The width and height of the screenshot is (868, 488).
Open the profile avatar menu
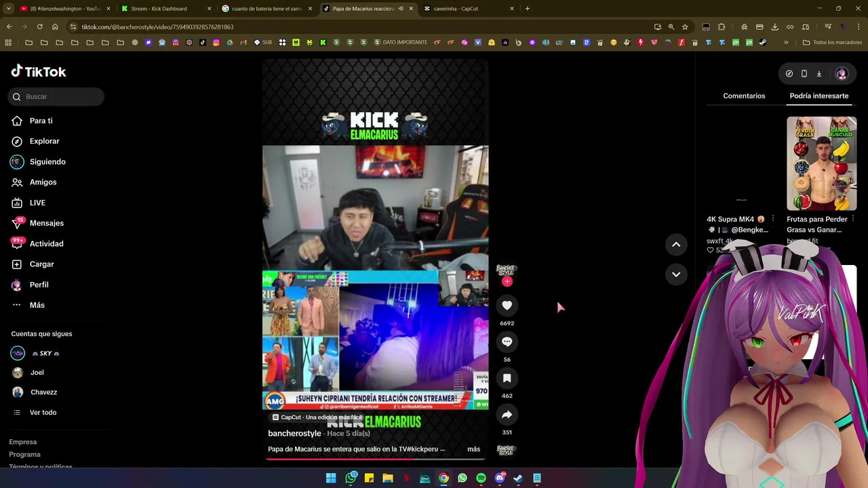coord(842,74)
